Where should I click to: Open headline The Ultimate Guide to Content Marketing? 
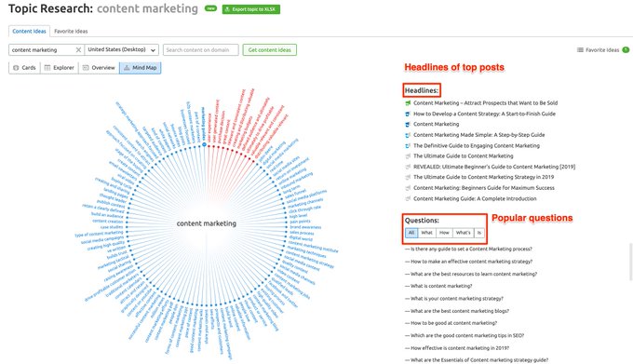(x=463, y=155)
